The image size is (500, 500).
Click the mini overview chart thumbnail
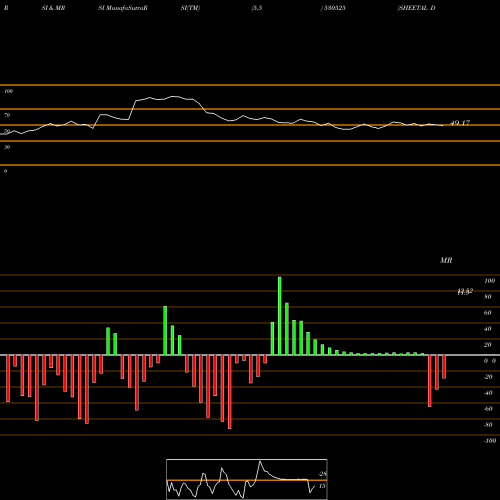(247, 479)
